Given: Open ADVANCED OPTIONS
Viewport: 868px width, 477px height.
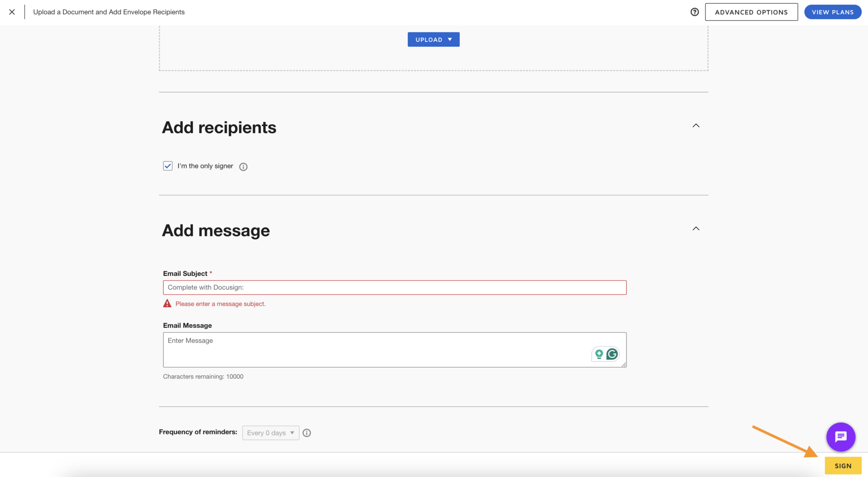Looking at the screenshot, I should [751, 12].
